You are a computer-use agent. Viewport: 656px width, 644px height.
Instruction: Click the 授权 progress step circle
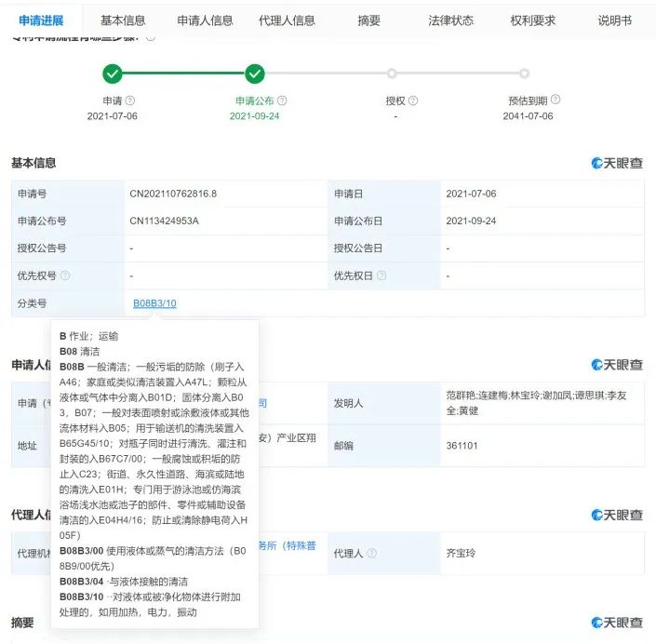392,74
